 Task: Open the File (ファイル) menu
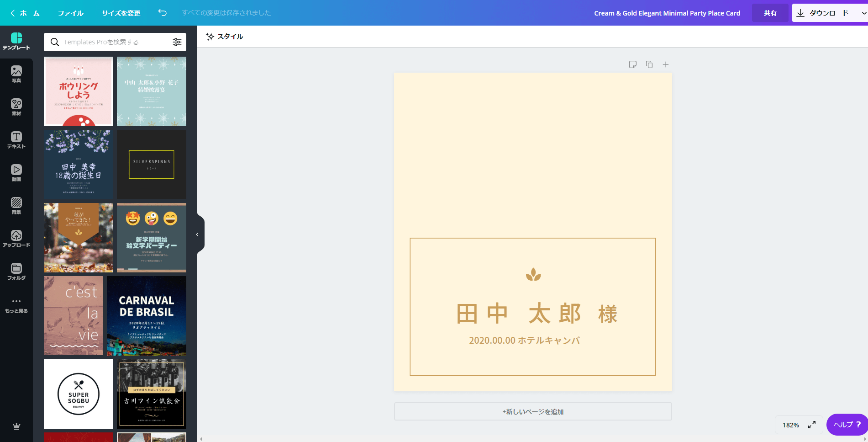click(70, 13)
